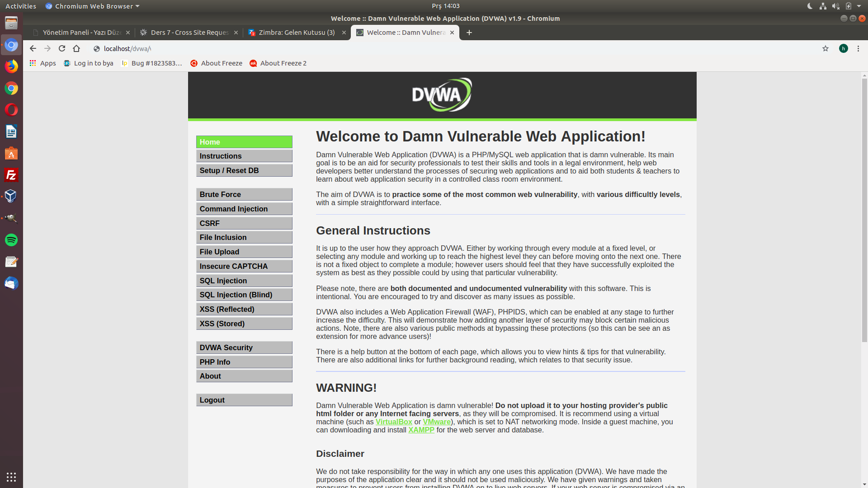
Task: Launch Spotify from the dock
Action: [x=11, y=240]
